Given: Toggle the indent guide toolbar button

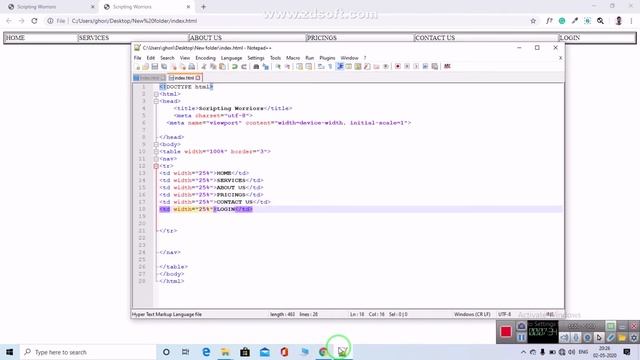Looking at the screenshot, I should [x=340, y=67].
